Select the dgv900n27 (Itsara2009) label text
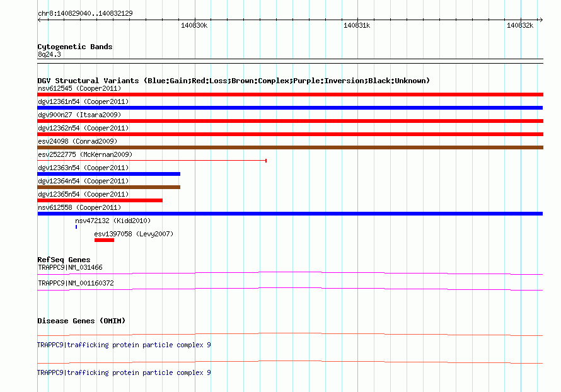The image size is (561, 392). point(79,115)
